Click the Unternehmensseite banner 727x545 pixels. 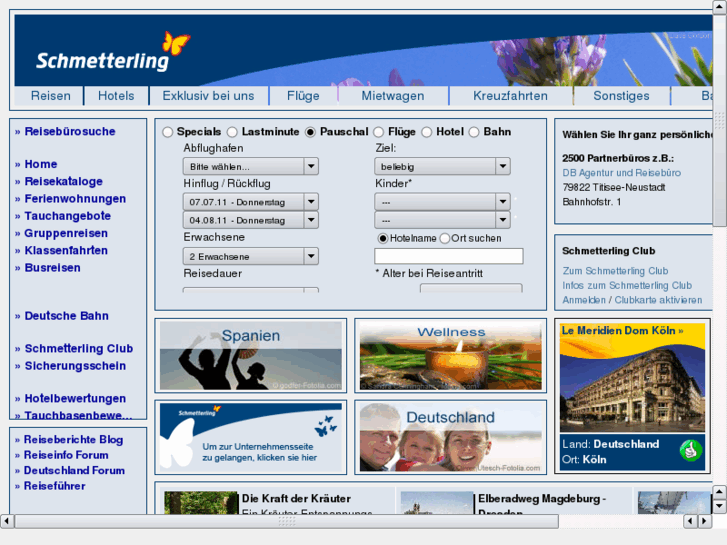point(250,437)
